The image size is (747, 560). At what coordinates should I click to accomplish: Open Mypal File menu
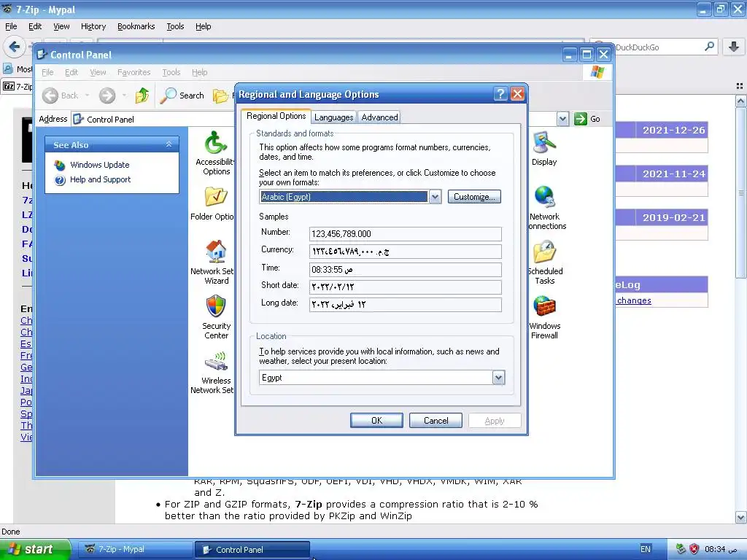click(x=11, y=26)
